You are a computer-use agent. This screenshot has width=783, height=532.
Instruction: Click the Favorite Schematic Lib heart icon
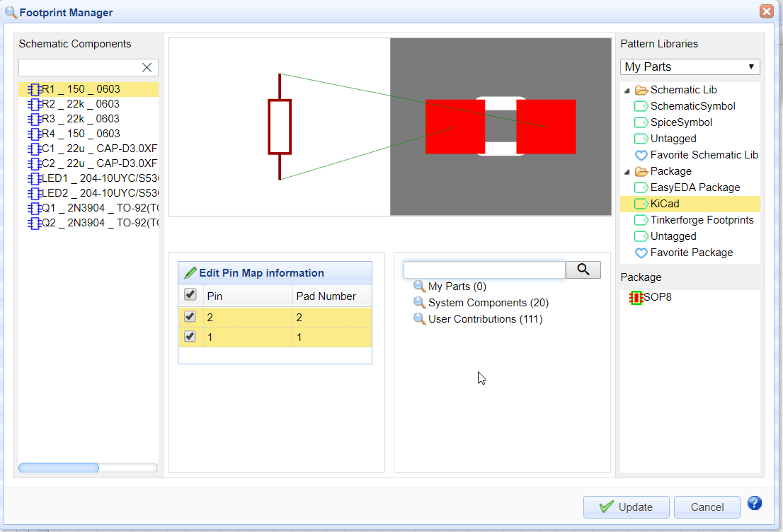(x=641, y=156)
